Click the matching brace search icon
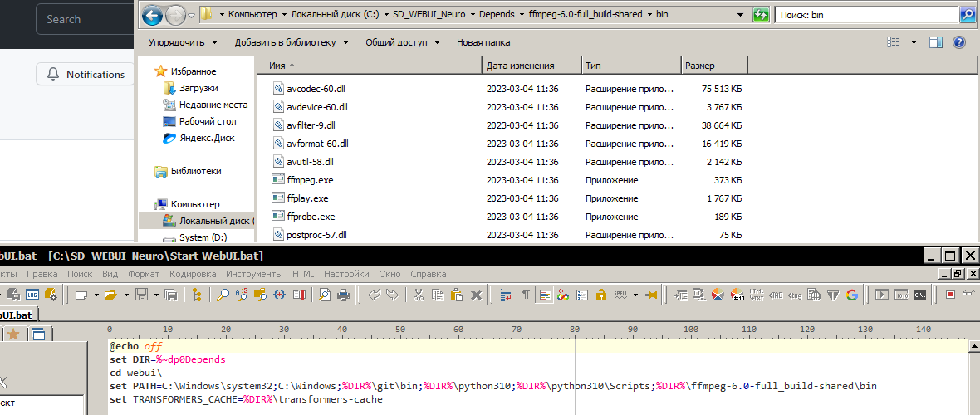 tap(279, 295)
